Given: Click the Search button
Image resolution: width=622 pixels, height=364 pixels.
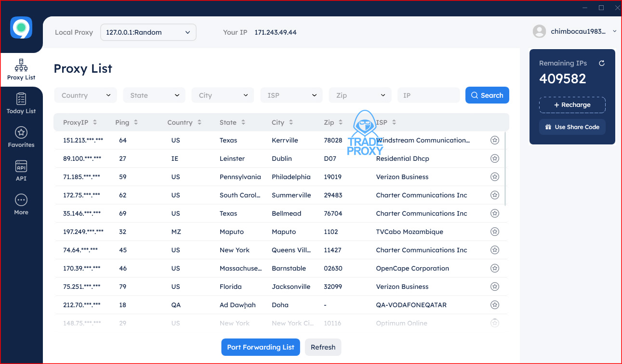Looking at the screenshot, I should (487, 95).
